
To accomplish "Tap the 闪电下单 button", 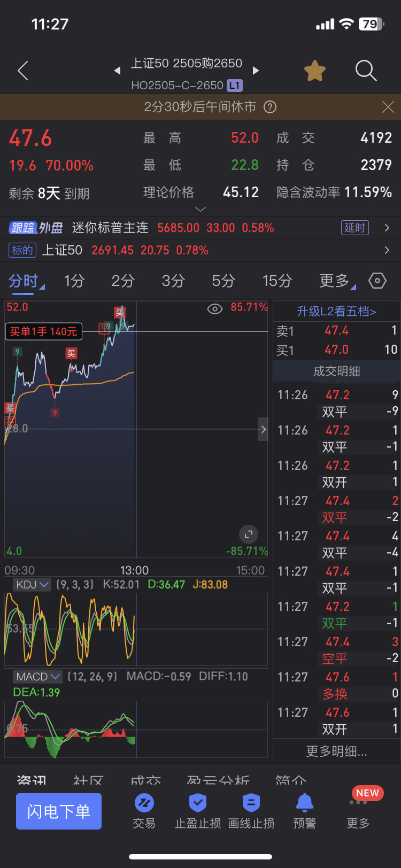I will point(59,811).
